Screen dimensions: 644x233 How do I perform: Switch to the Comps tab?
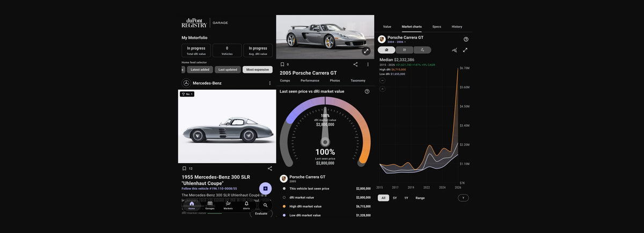pyautogui.click(x=285, y=81)
